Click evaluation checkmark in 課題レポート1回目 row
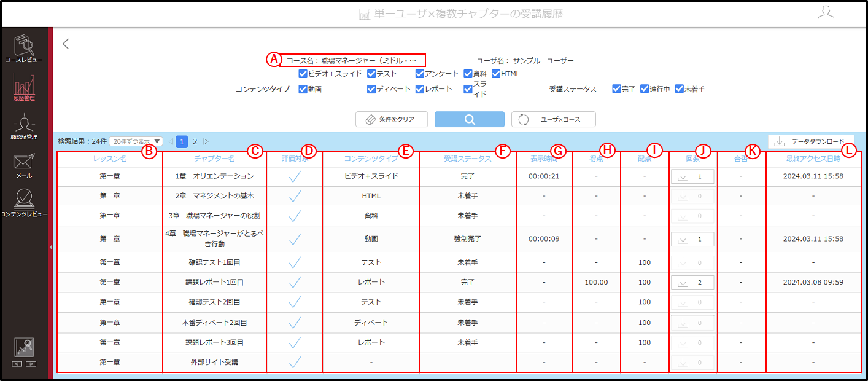The width and height of the screenshot is (868, 381). pyautogui.click(x=295, y=282)
